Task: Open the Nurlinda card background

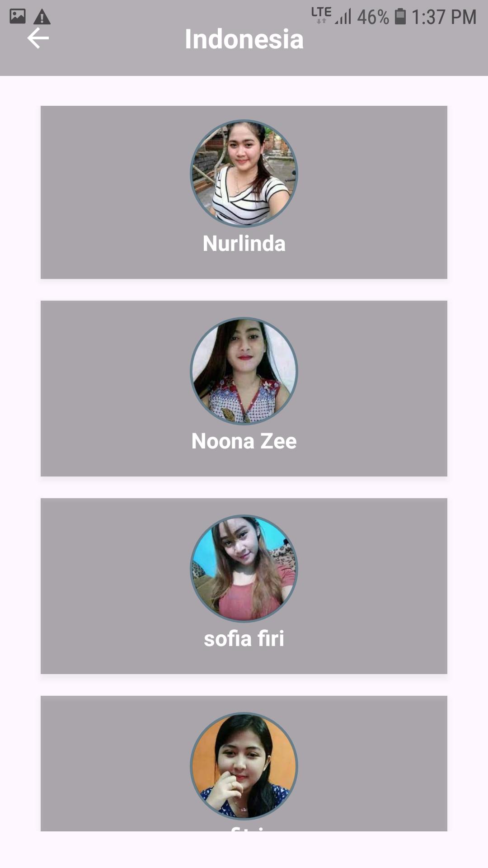Action: pos(244,192)
